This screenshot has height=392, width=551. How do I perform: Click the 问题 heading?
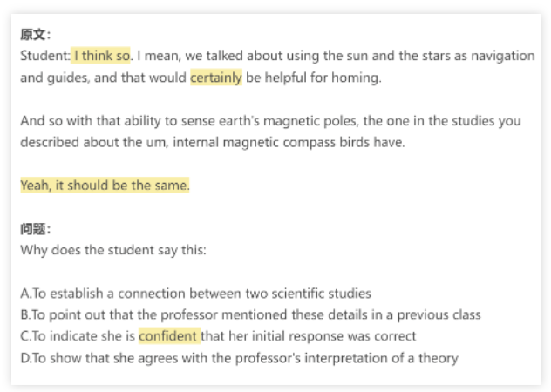coord(36,230)
